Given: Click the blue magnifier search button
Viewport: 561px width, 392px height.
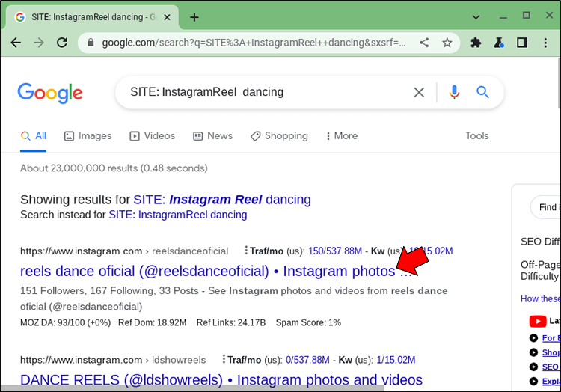Looking at the screenshot, I should 482,92.
